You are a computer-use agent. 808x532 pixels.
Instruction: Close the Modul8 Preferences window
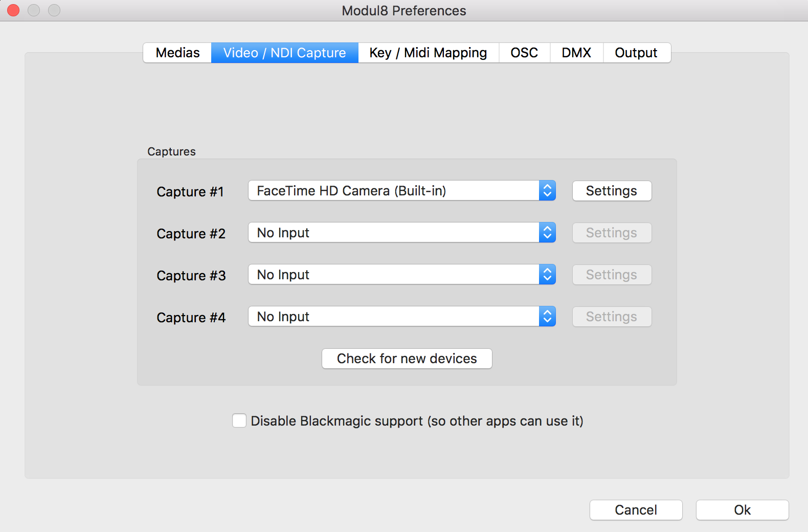[x=13, y=10]
